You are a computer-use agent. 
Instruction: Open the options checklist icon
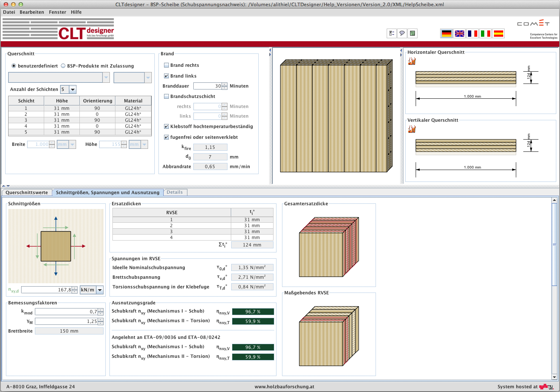point(392,33)
